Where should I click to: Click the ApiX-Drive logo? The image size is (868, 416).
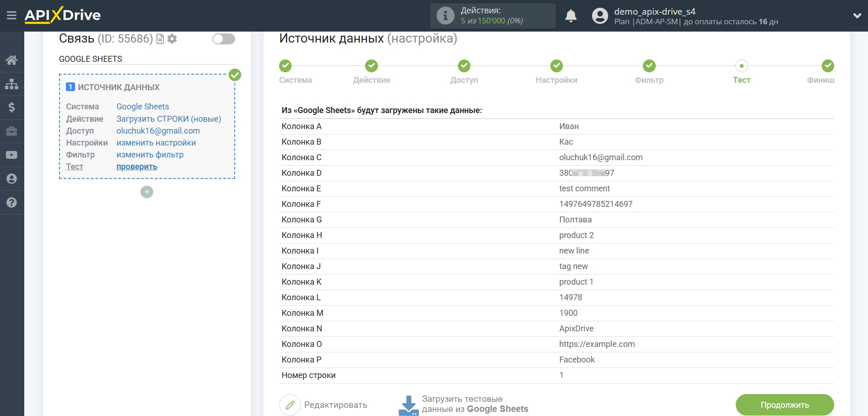63,15
